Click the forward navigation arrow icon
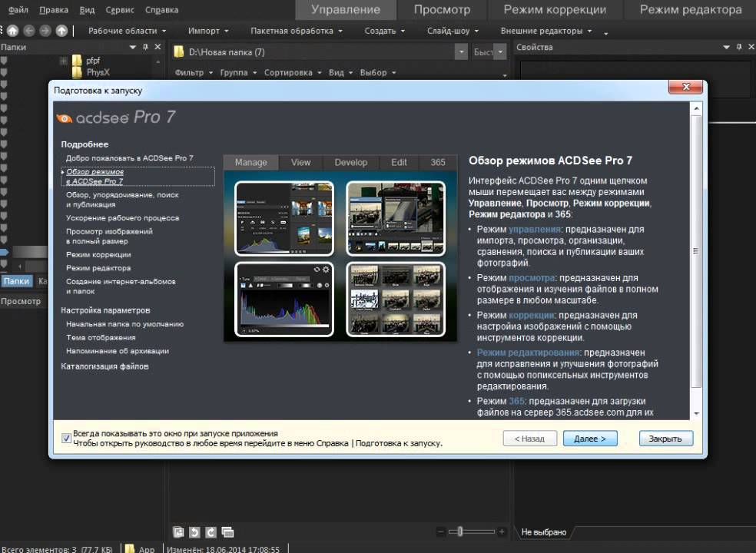Image resolution: width=756 pixels, height=553 pixels. coord(45,31)
